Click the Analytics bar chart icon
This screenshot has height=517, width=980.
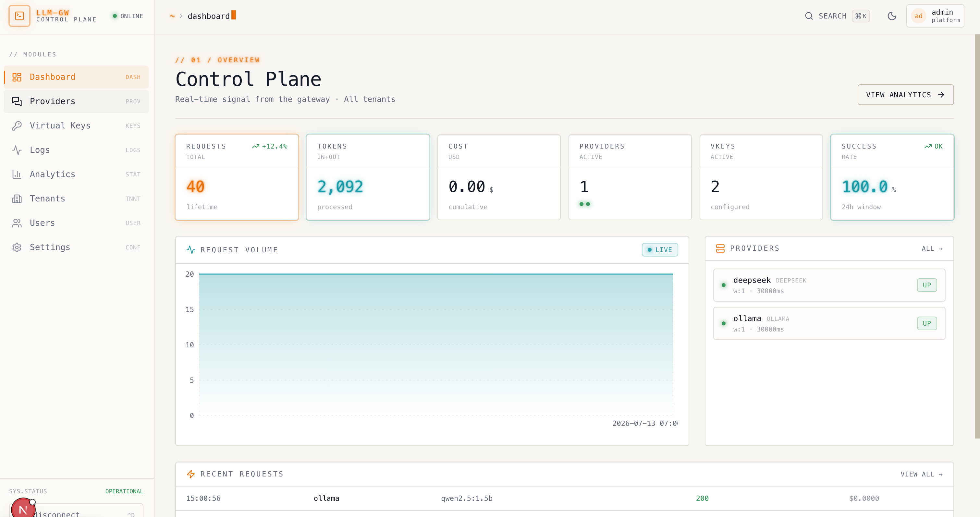pyautogui.click(x=17, y=174)
